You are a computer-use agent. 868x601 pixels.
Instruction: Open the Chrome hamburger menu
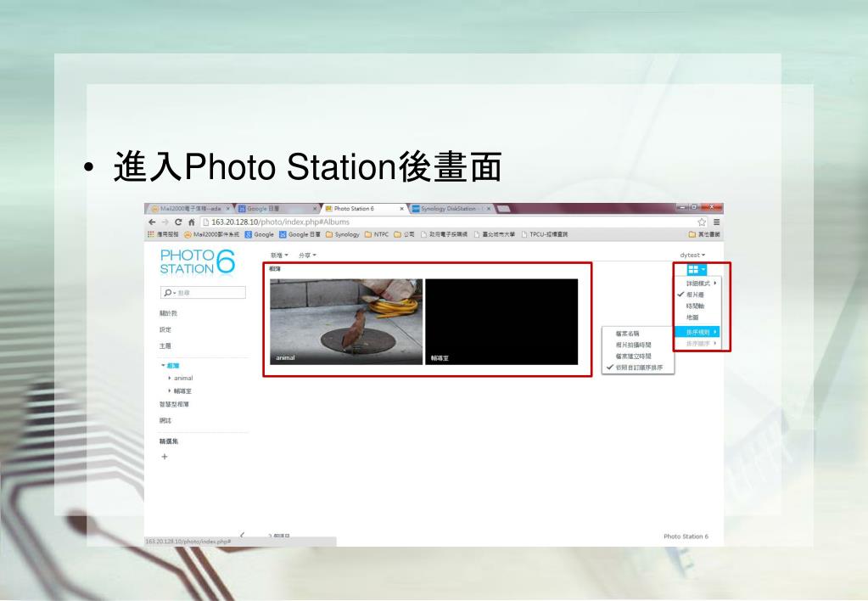(x=716, y=222)
